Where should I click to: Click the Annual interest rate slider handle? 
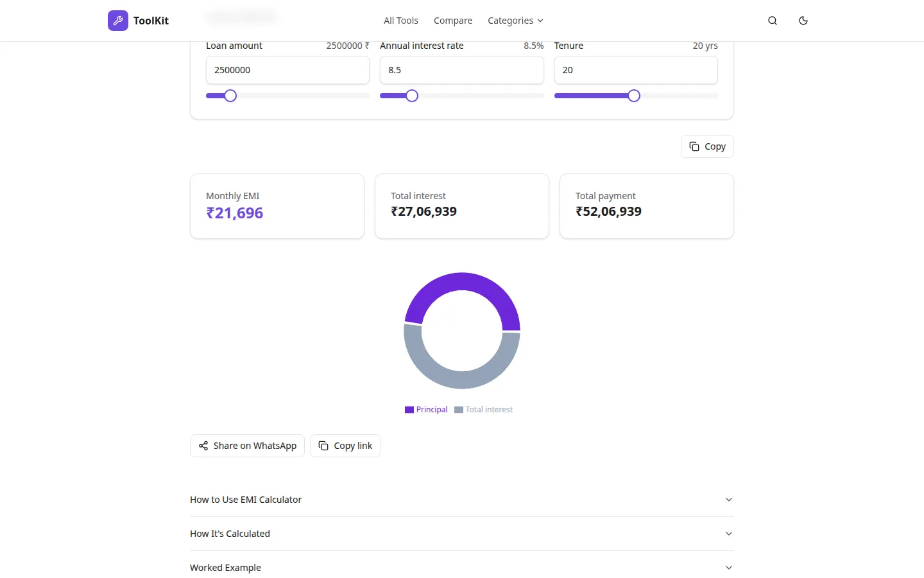412,96
